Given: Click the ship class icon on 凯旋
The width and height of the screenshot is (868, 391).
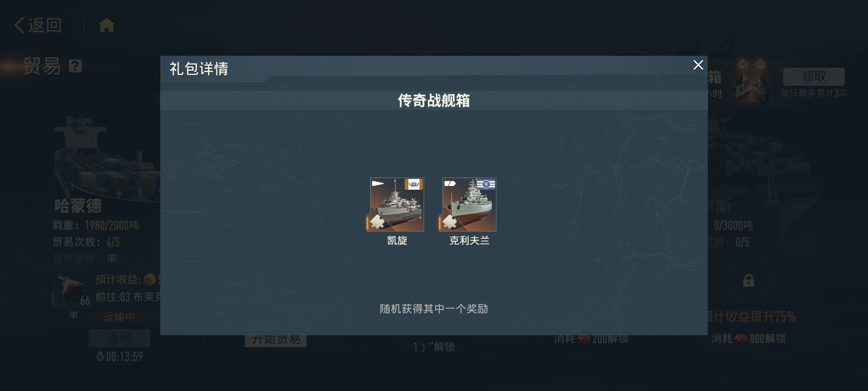Looking at the screenshot, I should [378, 184].
